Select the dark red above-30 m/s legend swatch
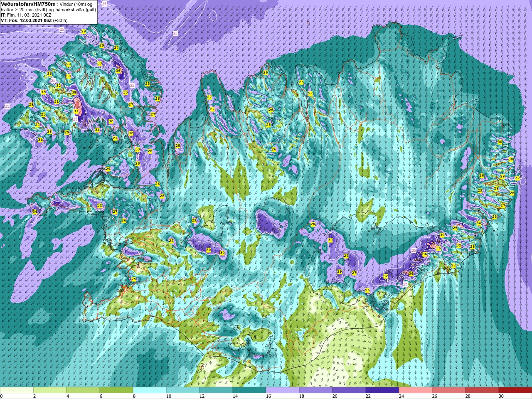Image resolution: width=532 pixels, height=399 pixels. (x=515, y=390)
